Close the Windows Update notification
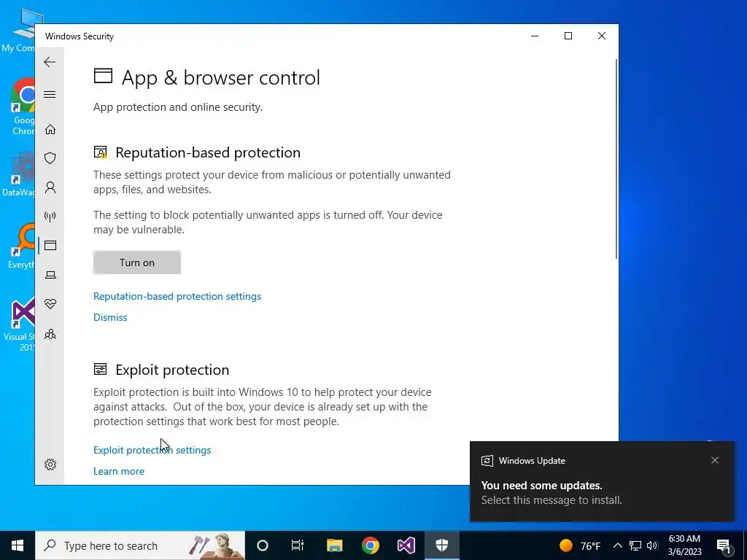747x560 pixels. click(x=715, y=460)
